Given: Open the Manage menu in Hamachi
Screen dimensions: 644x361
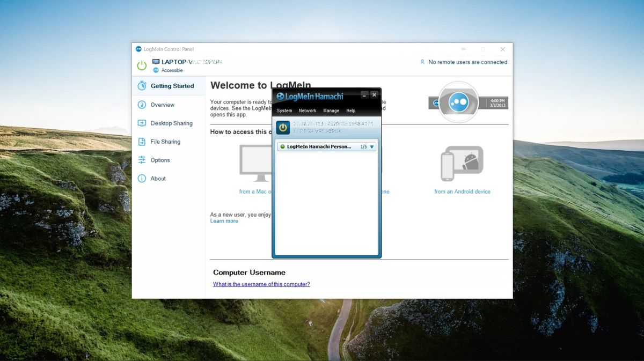Looking at the screenshot, I should [331, 110].
